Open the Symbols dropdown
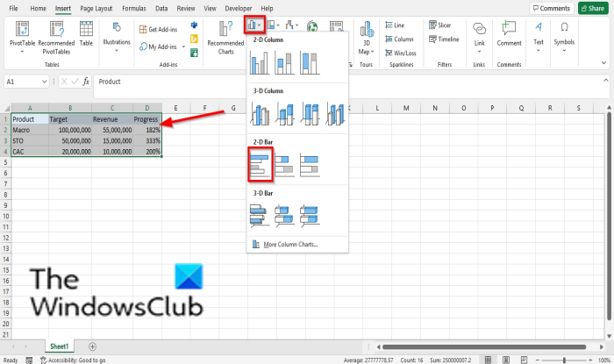The width and height of the screenshot is (614, 364). point(564,37)
